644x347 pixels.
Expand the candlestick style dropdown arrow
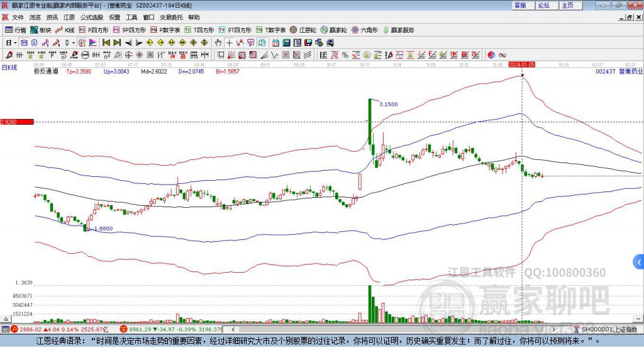pos(74,43)
